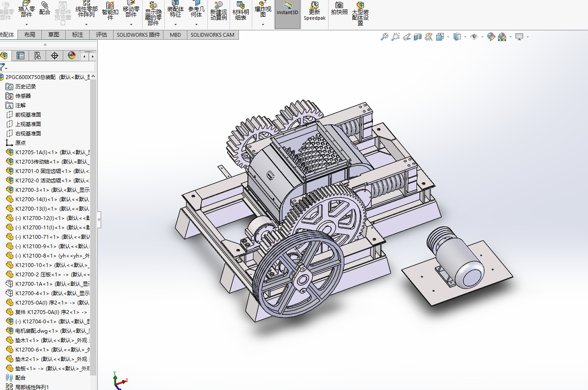Select the Mate (配合) tool
588x390 pixels.
[x=45, y=9]
